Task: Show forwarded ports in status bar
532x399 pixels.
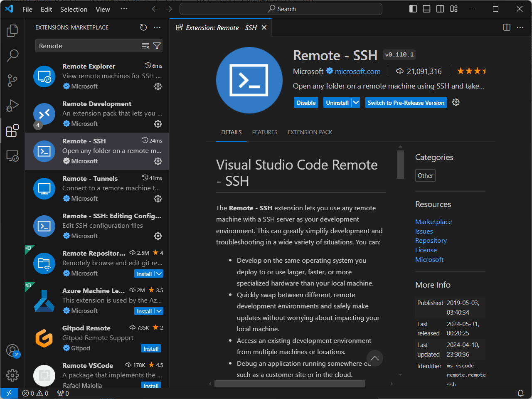Action: tap(63, 393)
